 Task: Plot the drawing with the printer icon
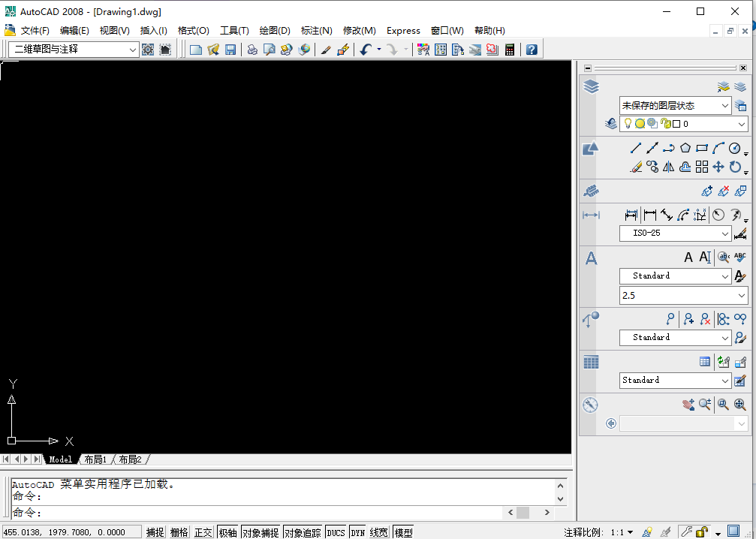[252, 49]
